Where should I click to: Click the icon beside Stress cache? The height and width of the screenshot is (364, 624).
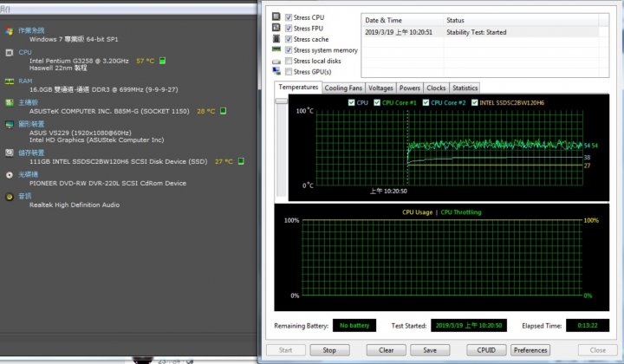click(x=276, y=39)
